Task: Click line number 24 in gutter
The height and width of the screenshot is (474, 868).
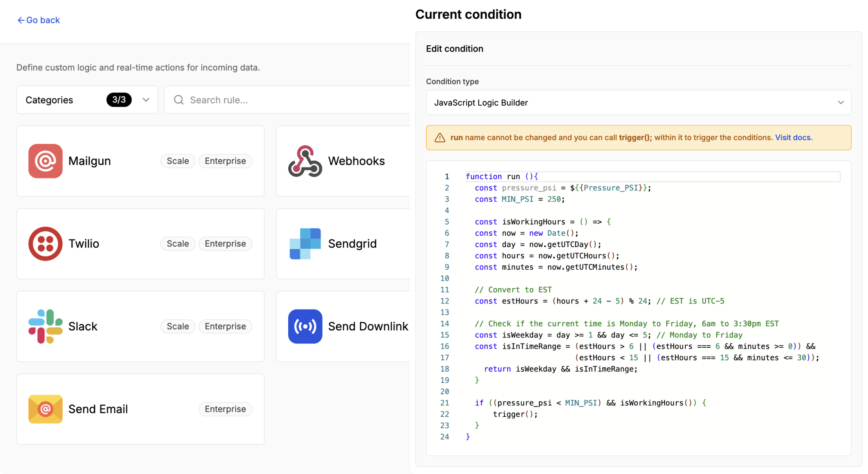Action: [x=444, y=437]
